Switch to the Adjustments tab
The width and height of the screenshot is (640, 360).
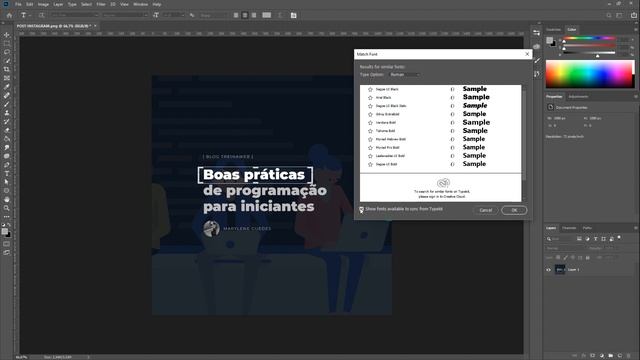(578, 97)
